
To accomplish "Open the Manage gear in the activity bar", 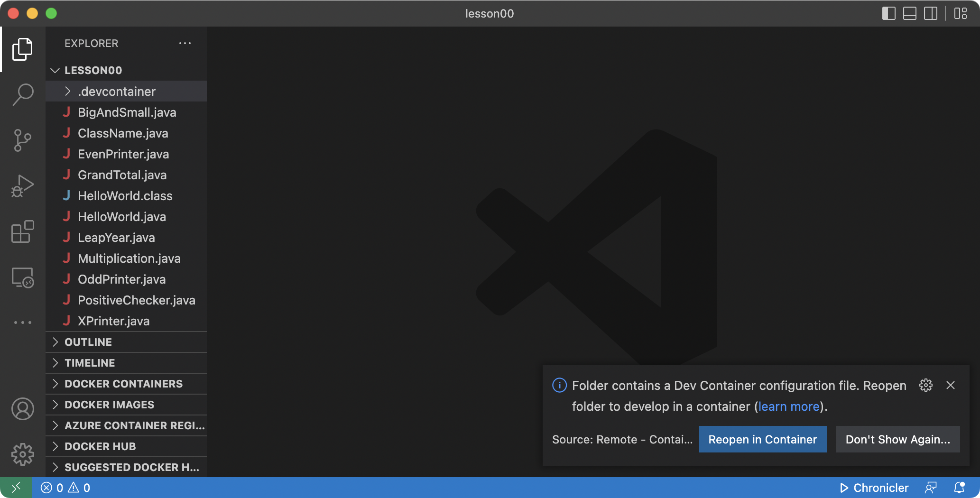I will 22,454.
